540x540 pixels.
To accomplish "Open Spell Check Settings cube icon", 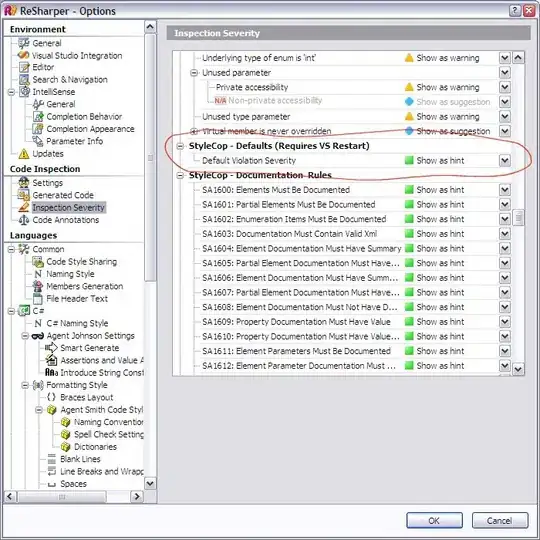I will click(65, 434).
